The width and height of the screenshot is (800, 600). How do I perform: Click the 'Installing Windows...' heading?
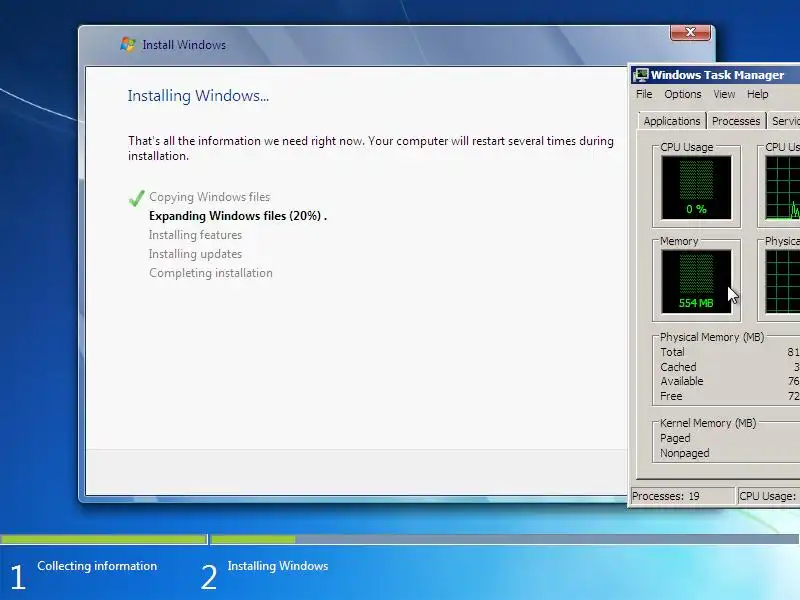[198, 95]
